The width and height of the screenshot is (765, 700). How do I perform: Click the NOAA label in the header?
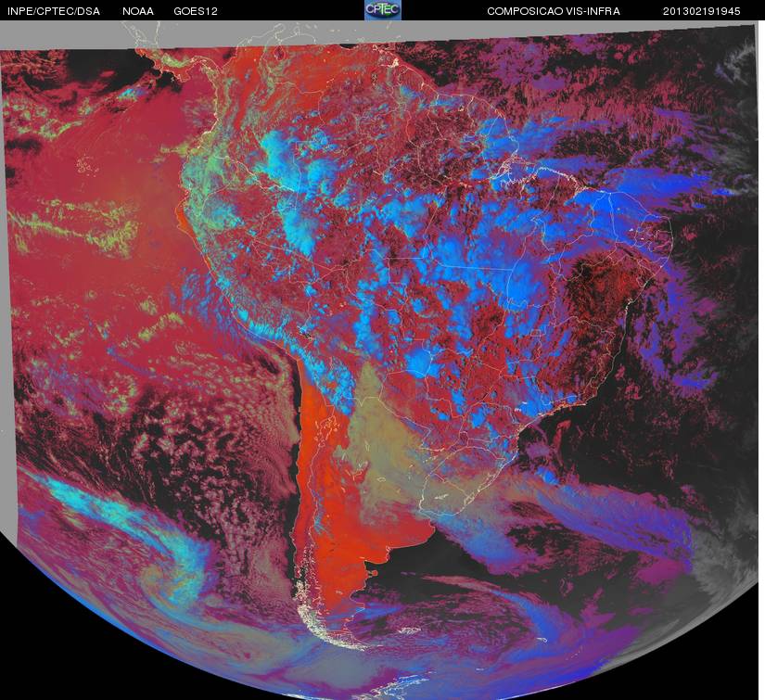[138, 11]
